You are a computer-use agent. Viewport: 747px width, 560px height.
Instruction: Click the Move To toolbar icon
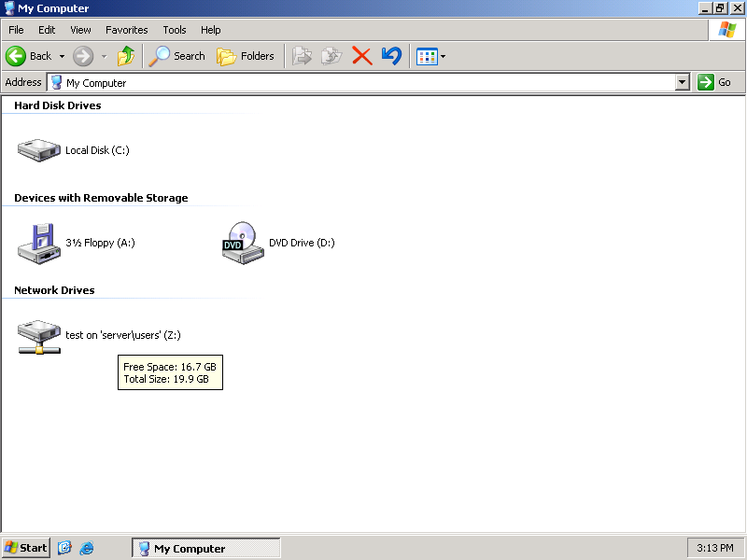click(x=302, y=56)
